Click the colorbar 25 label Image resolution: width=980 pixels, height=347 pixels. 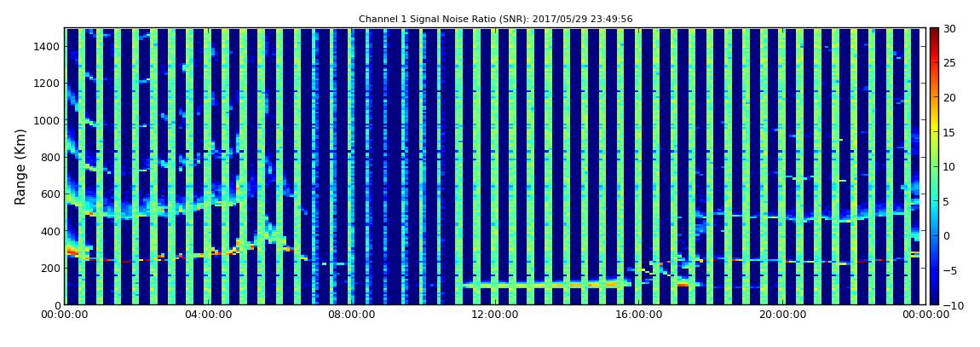[949, 63]
